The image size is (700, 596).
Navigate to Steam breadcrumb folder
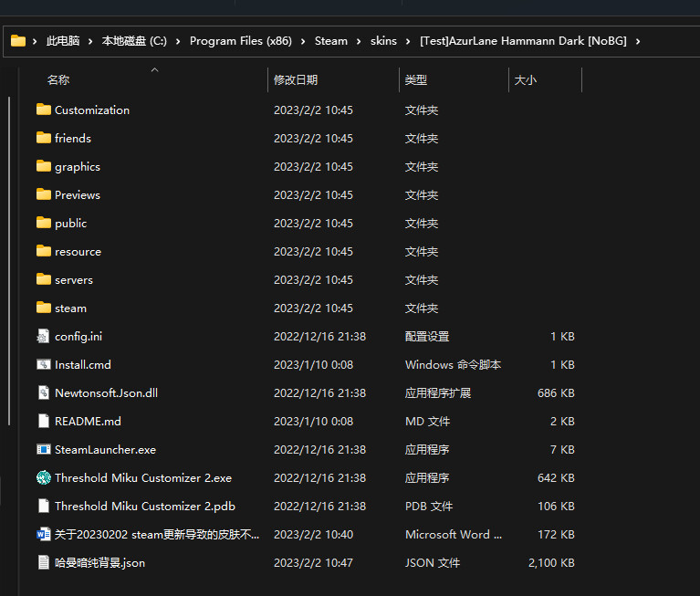(330, 41)
